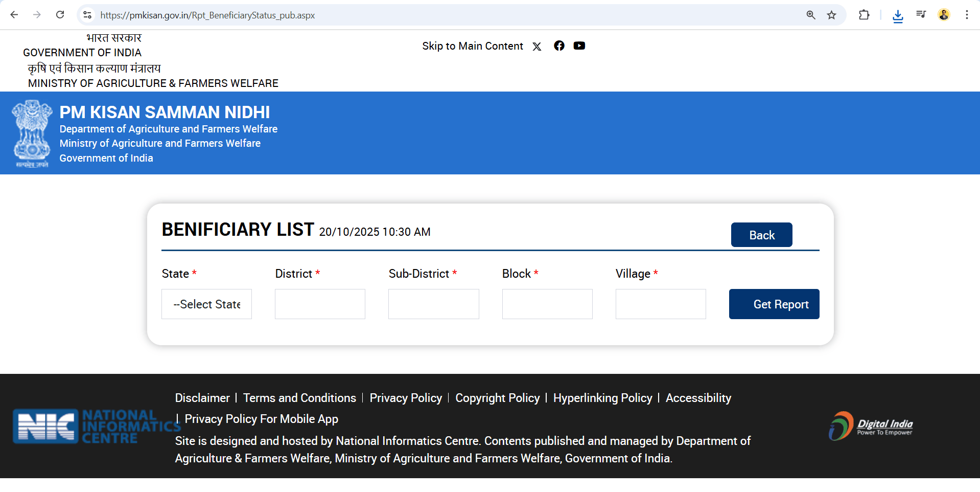
Task: Open the Sub-District dropdown
Action: coord(433,304)
